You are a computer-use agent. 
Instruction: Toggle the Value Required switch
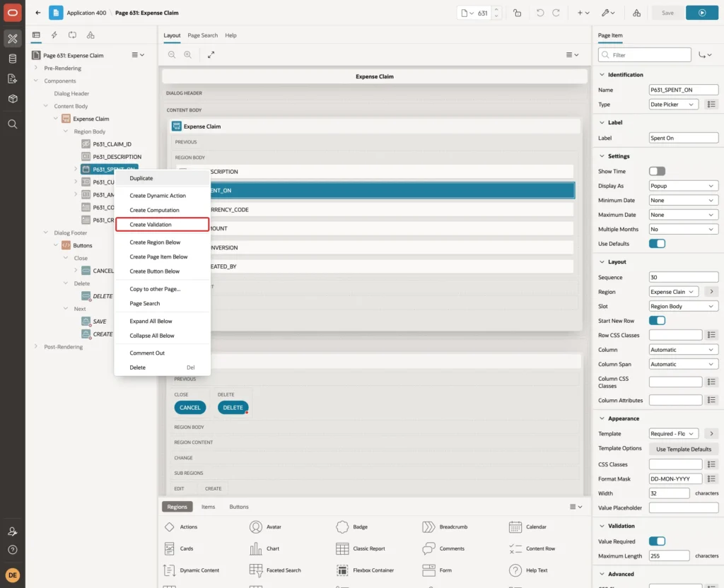[x=657, y=541]
